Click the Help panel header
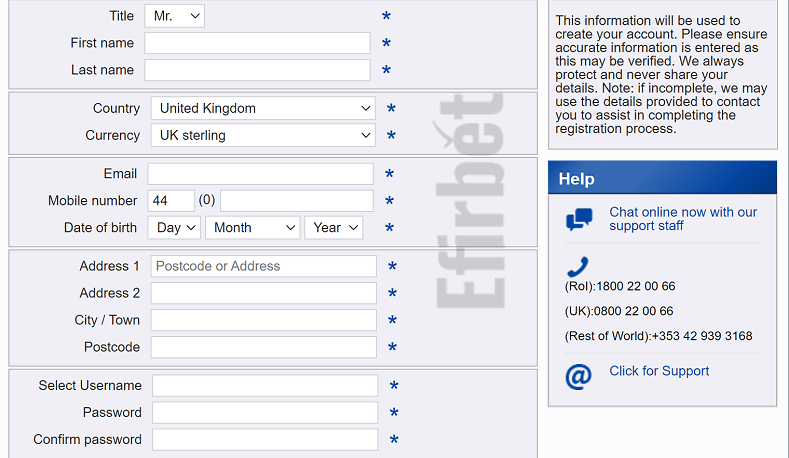Image resolution: width=789 pixels, height=458 pixels. tap(663, 178)
